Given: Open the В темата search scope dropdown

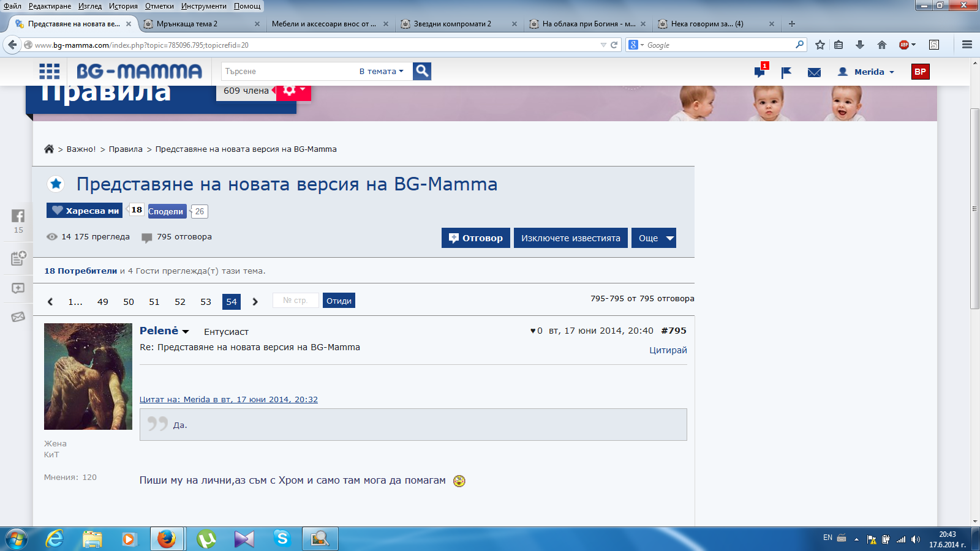Looking at the screenshot, I should 381,72.
